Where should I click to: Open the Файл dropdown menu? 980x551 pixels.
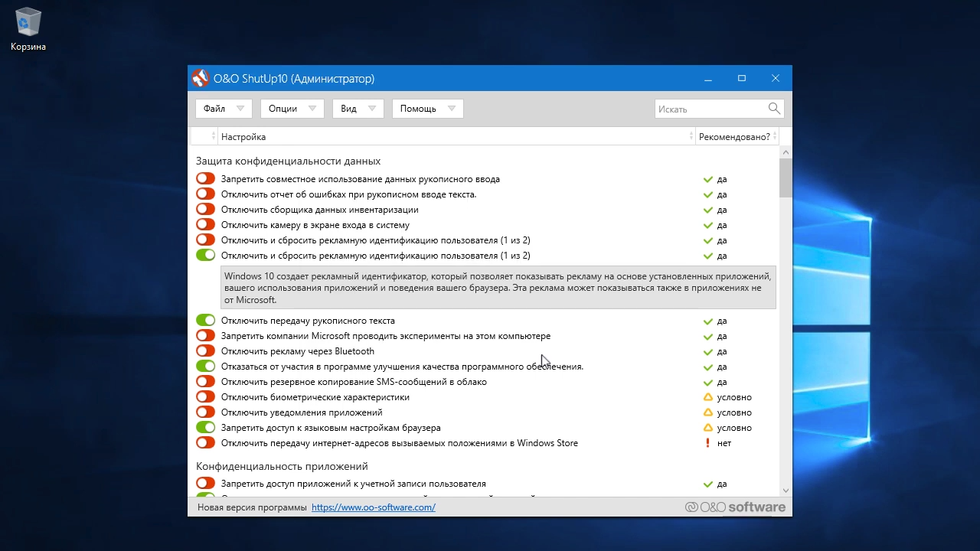click(x=224, y=109)
